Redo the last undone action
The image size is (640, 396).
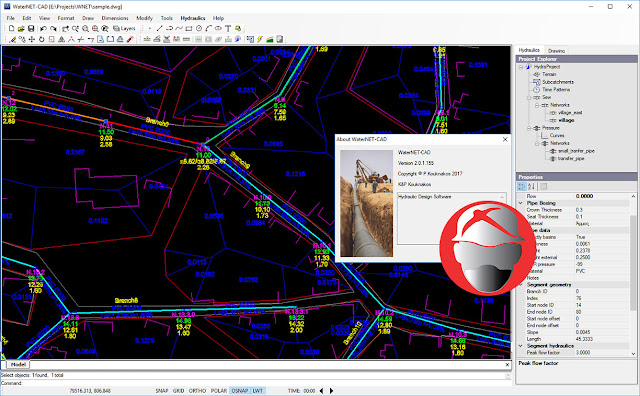53,29
